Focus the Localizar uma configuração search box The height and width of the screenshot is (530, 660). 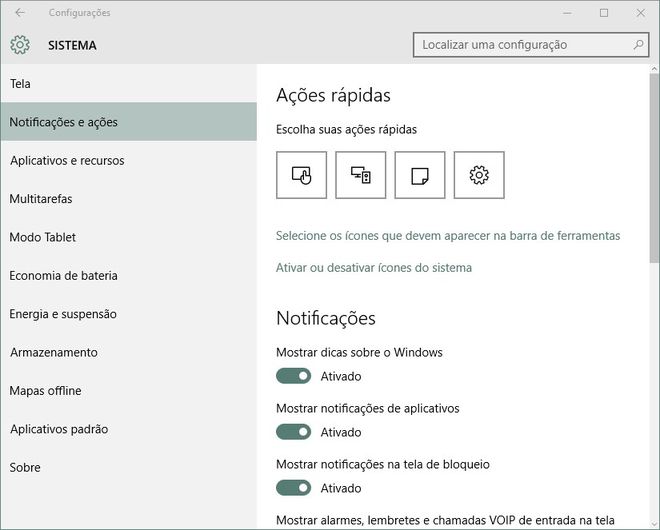click(x=531, y=45)
